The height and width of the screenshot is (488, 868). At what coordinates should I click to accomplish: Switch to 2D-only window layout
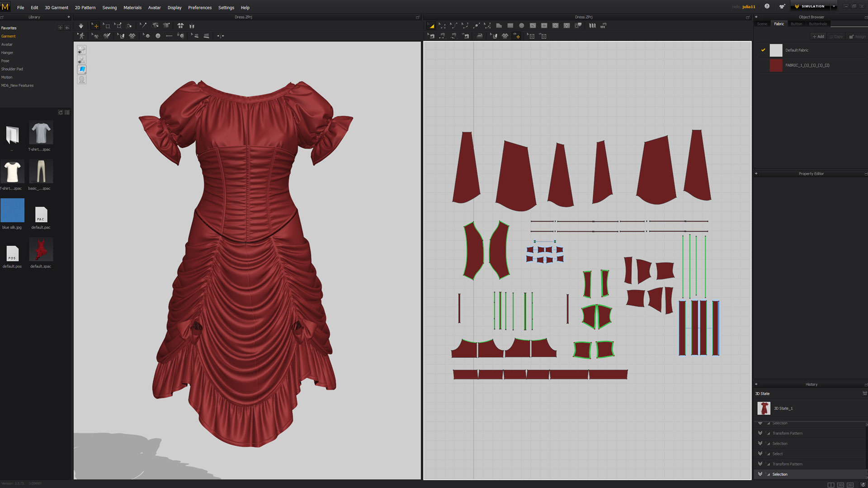(850, 485)
